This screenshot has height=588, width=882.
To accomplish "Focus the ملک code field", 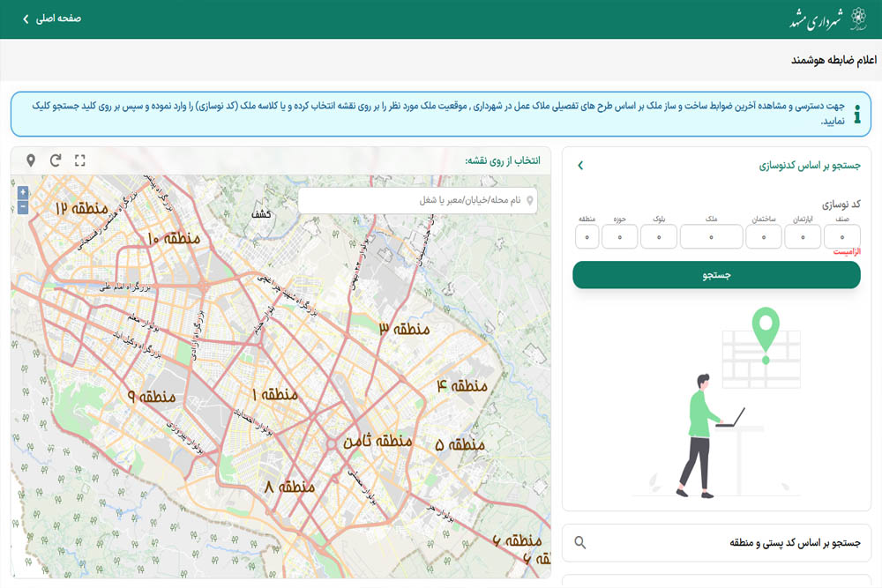I will coord(711,236).
